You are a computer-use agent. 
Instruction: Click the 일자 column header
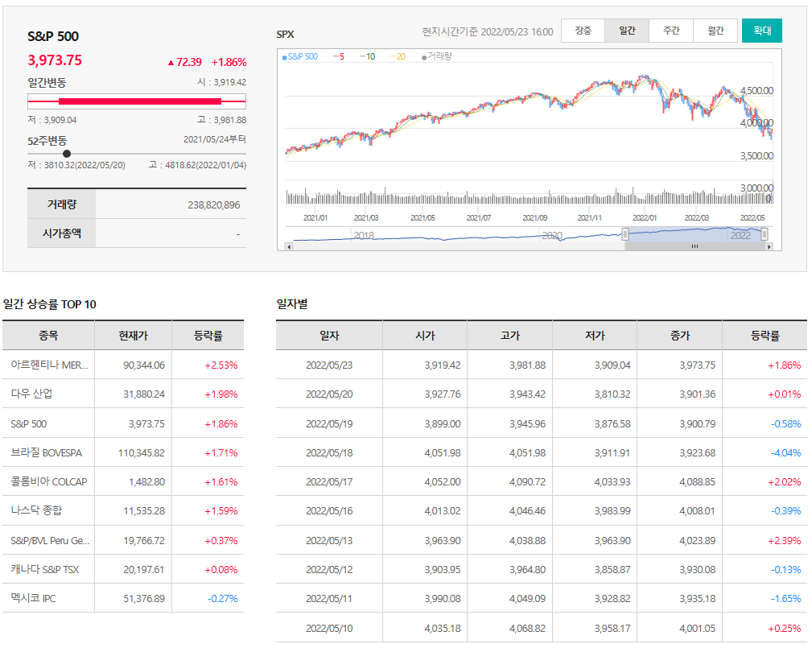pyautogui.click(x=329, y=336)
